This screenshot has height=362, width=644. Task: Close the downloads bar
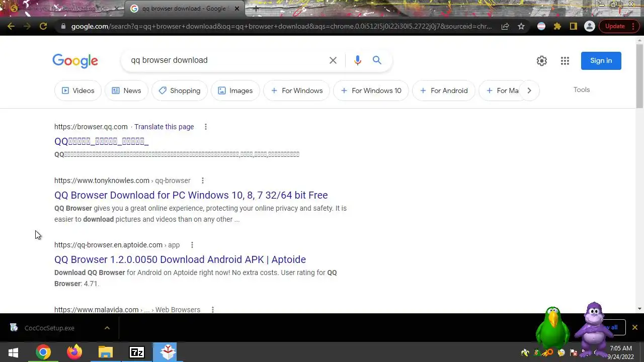634,327
